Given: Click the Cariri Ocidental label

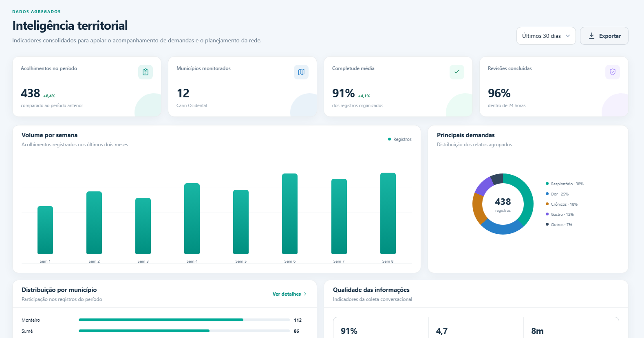Looking at the screenshot, I should (x=192, y=105).
